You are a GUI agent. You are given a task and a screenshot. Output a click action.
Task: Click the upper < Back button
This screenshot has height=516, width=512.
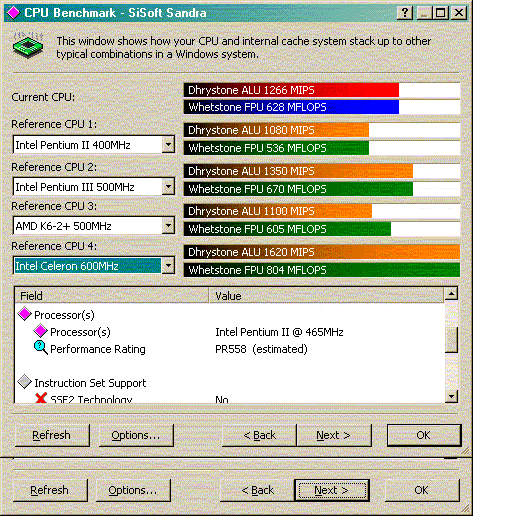(x=259, y=435)
